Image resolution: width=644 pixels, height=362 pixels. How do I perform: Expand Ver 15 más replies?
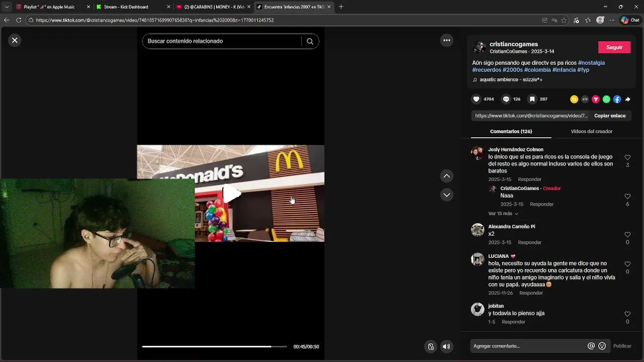tap(503, 214)
